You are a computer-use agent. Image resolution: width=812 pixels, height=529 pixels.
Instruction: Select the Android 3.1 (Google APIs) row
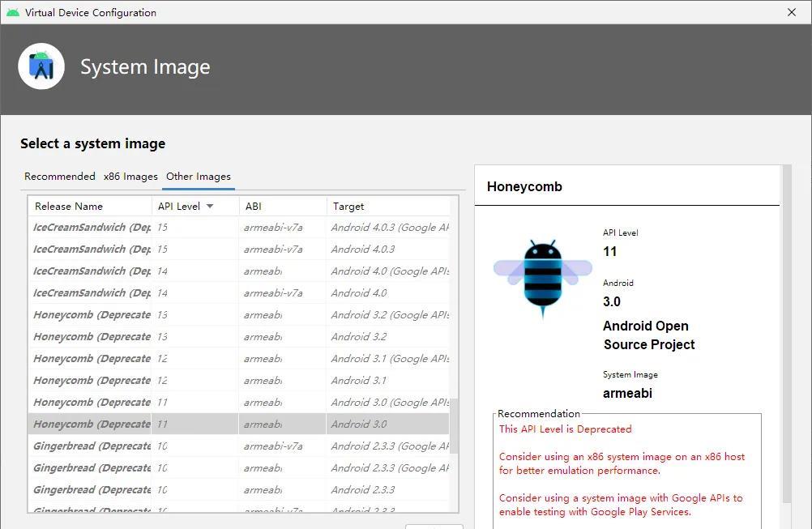[x=239, y=359]
